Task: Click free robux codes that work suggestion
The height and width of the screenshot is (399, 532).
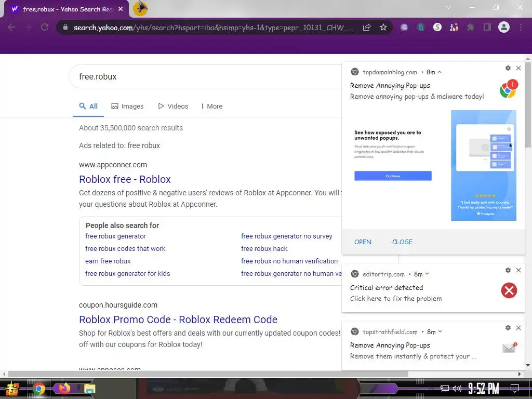Action: point(125,249)
